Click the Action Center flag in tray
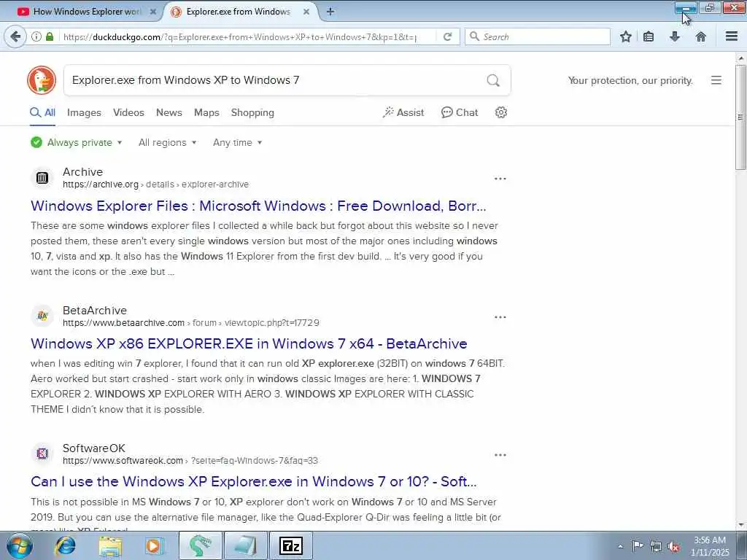Screen dimensions: 747x560 coord(638,545)
